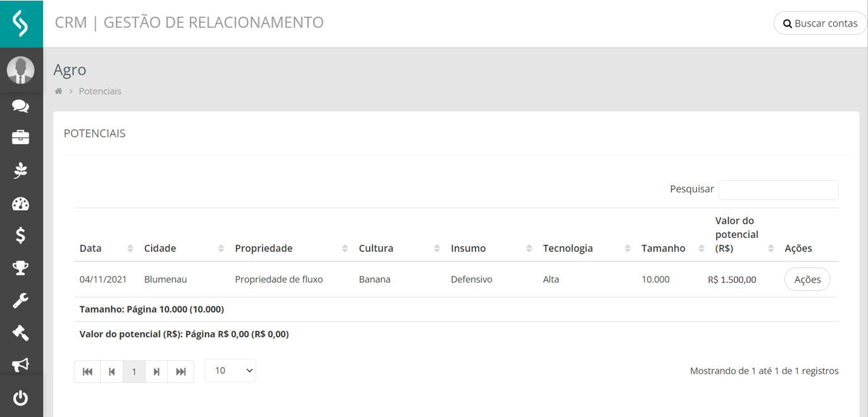This screenshot has height=417, width=868.
Task: Click the R$ 1.500,00 value cell
Action: (x=732, y=280)
